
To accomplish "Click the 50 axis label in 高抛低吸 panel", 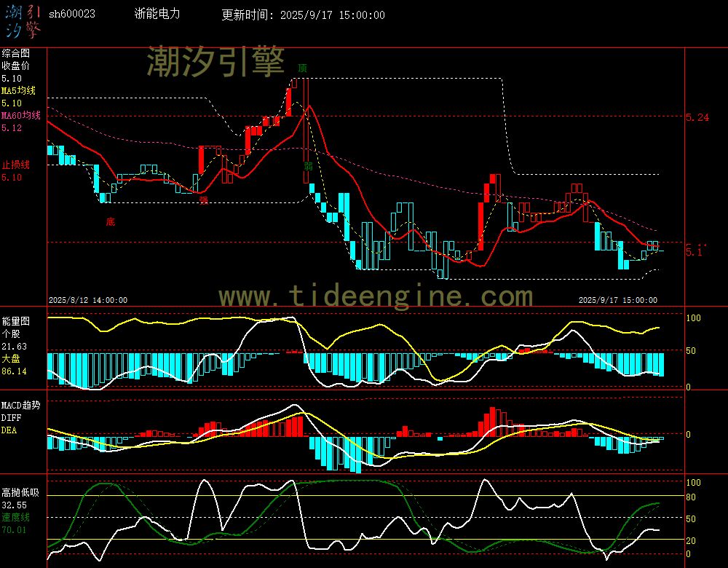I will click(691, 519).
